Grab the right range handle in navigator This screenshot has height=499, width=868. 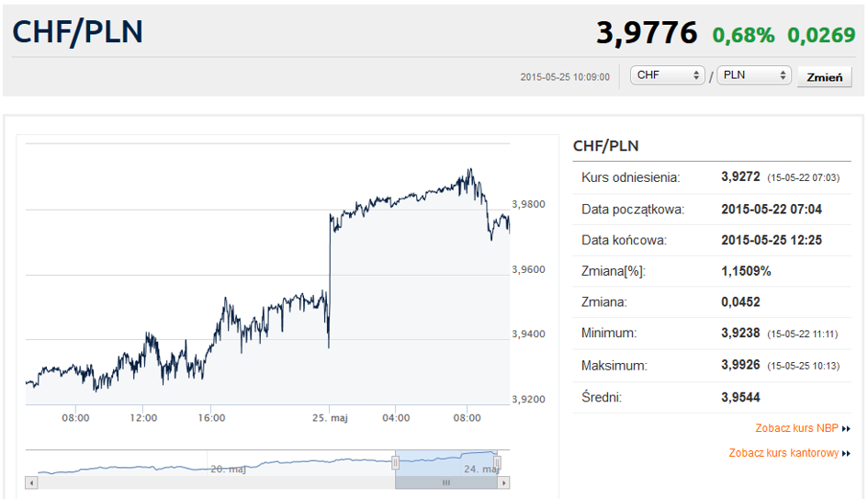click(497, 463)
